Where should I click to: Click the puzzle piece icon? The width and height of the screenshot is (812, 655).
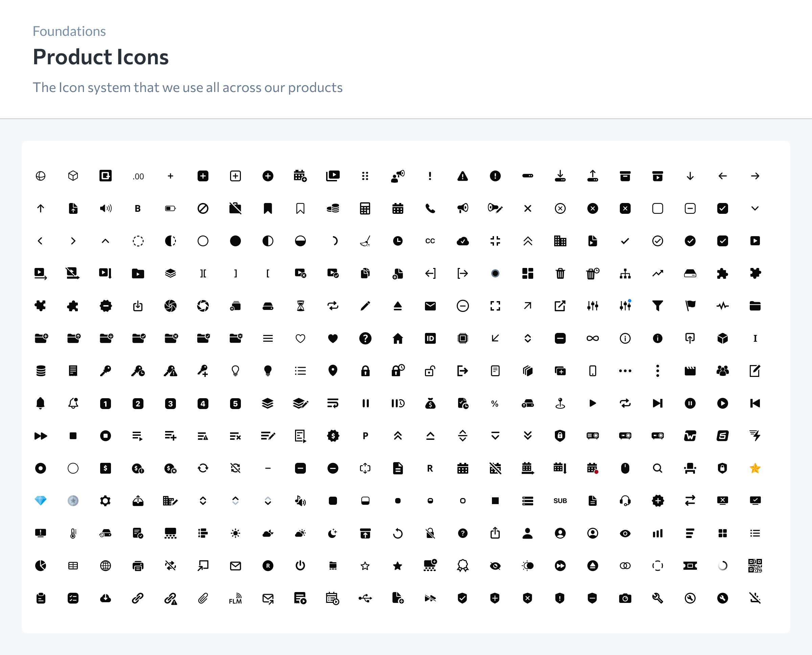coord(723,274)
